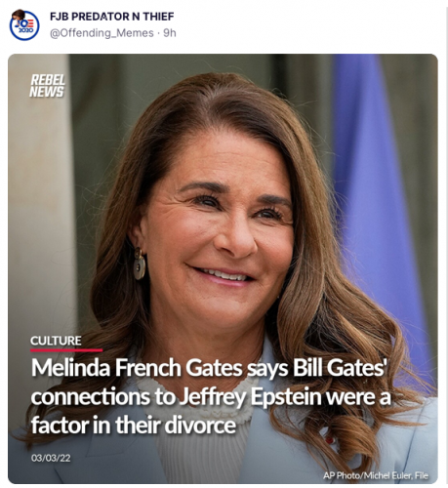Image resolution: width=448 pixels, height=488 pixels.
Task: Click the AP Photo/Michel Euler credit text
Action: 376,475
